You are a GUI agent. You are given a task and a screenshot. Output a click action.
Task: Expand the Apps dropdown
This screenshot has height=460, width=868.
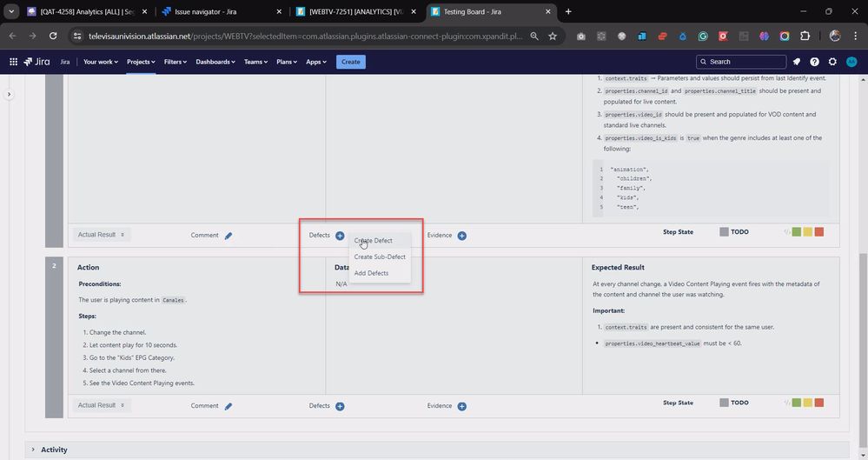coord(316,62)
